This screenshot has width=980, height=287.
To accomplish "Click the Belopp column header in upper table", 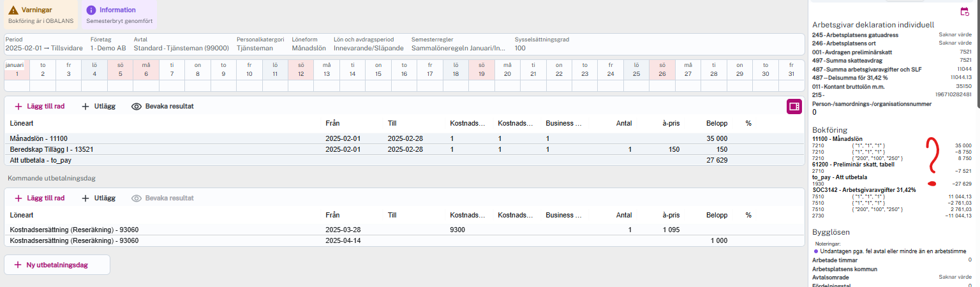I will (716, 123).
